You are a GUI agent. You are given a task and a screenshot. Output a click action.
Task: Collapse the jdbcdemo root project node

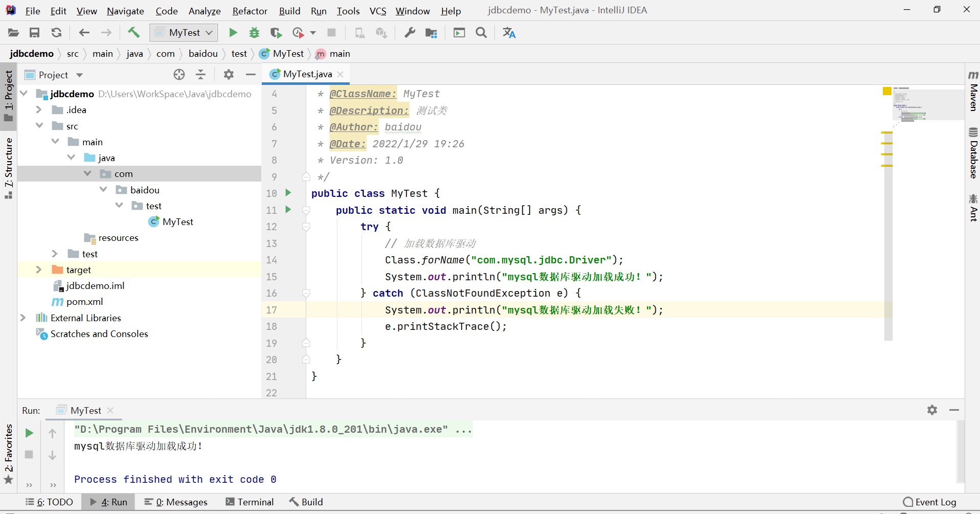point(24,94)
